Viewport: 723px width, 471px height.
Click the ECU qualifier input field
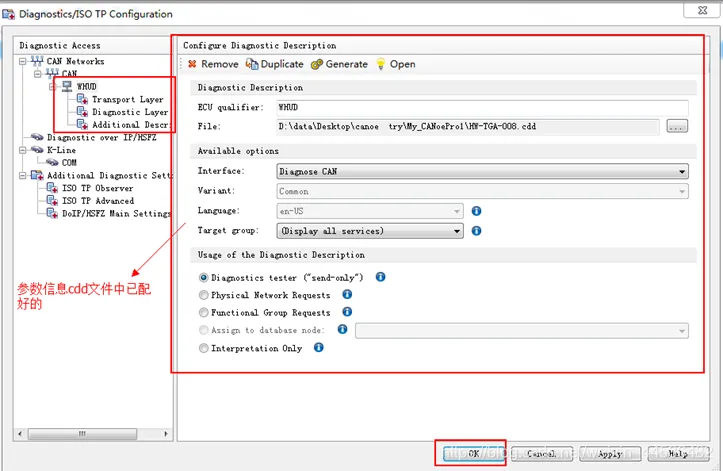tap(480, 106)
